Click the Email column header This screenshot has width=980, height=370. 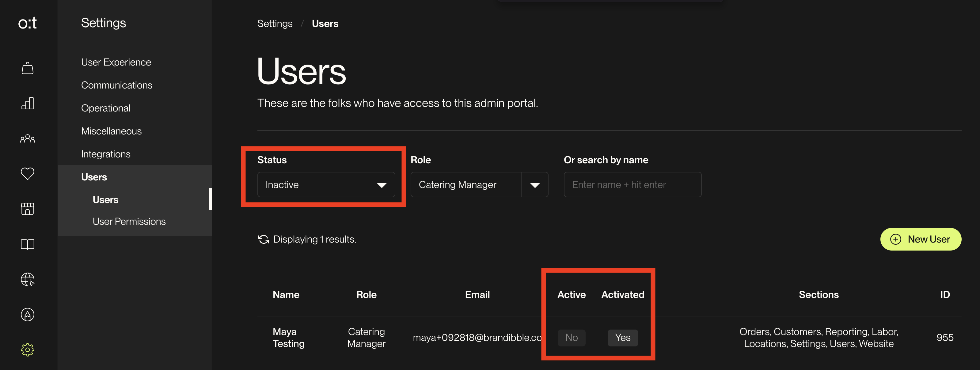pos(477,295)
